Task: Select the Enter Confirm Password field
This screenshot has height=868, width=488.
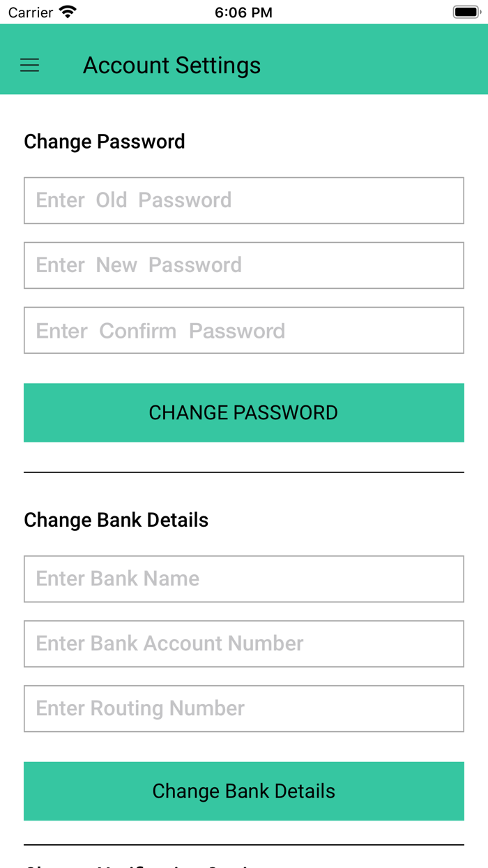Action: (x=244, y=330)
